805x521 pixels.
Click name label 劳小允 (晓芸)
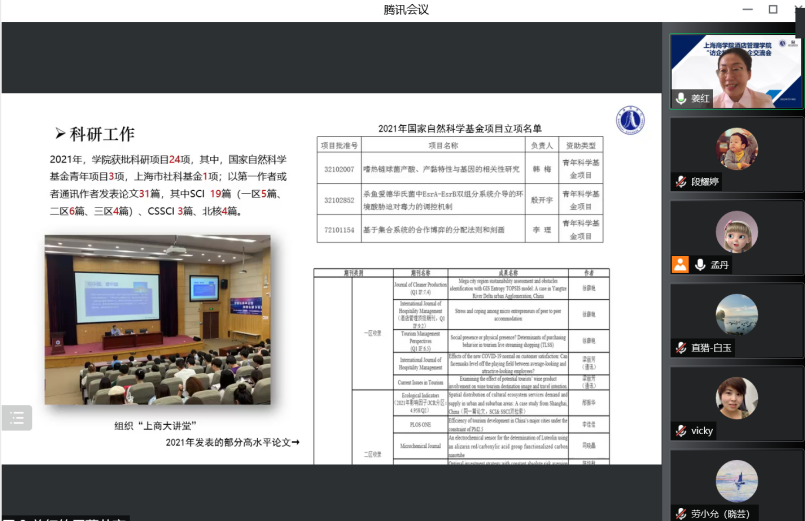720,513
